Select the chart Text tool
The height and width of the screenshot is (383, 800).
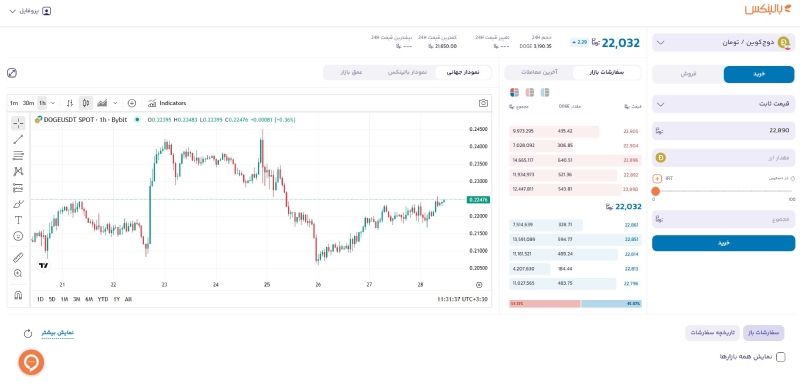(x=18, y=220)
